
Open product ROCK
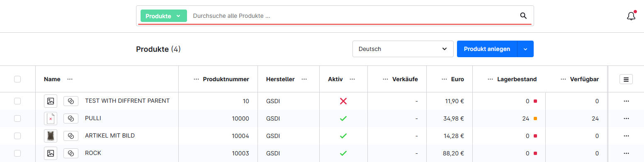pyautogui.click(x=93, y=153)
